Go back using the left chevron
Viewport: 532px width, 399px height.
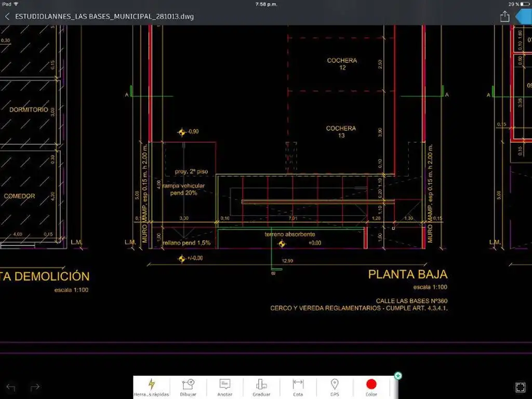(x=7, y=17)
